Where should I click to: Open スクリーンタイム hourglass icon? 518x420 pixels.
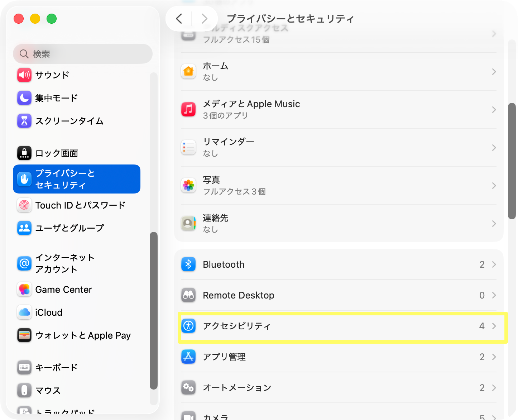[24, 121]
